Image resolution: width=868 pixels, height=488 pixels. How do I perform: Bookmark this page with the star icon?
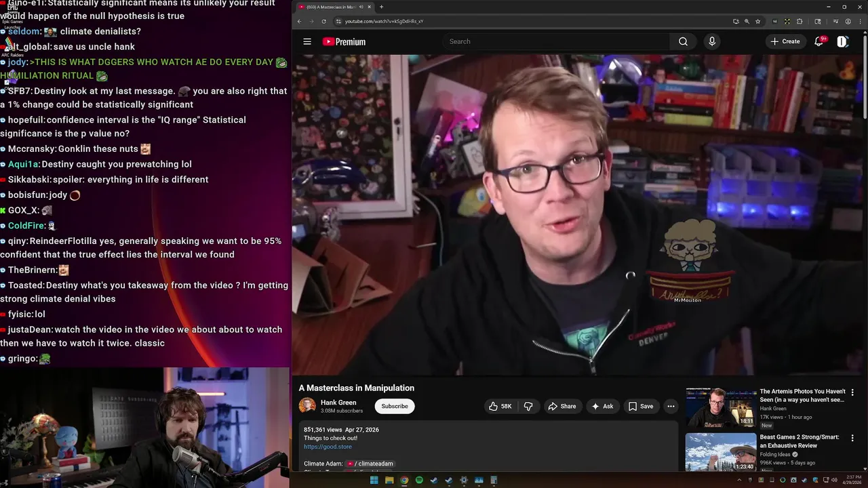[x=757, y=21]
